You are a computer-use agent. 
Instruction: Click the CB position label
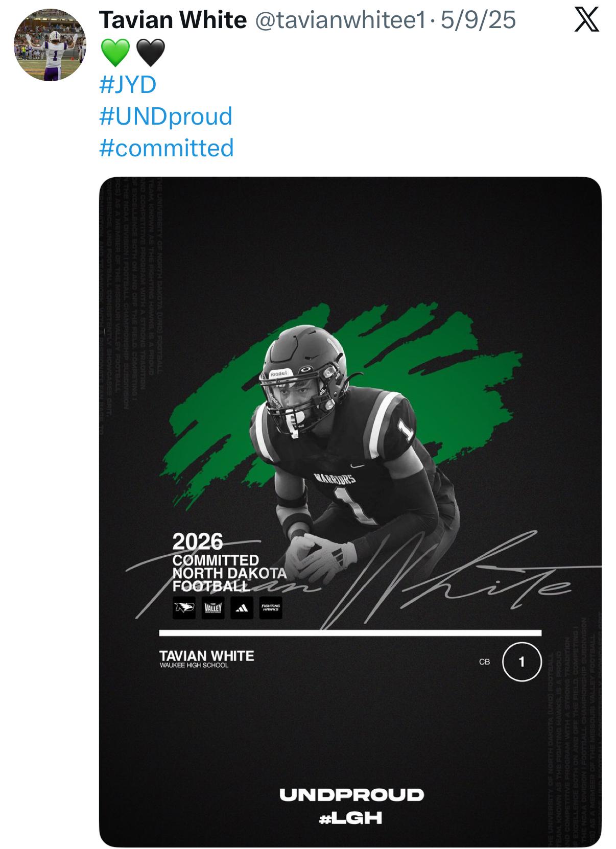point(485,662)
